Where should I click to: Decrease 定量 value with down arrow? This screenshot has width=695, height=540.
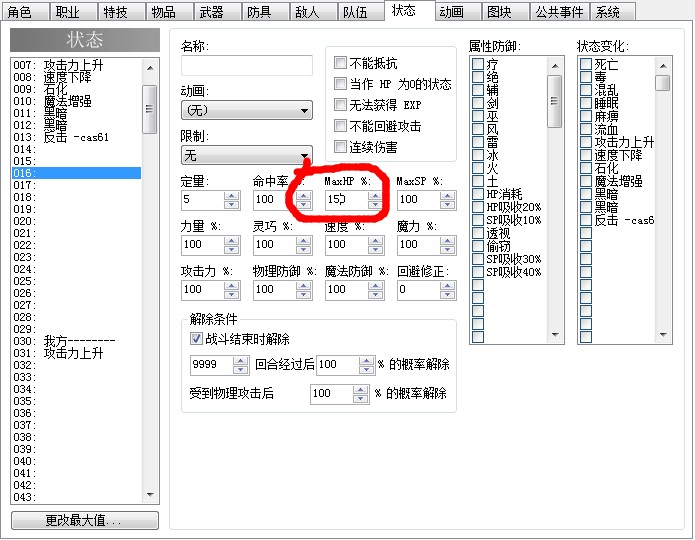click(x=231, y=204)
